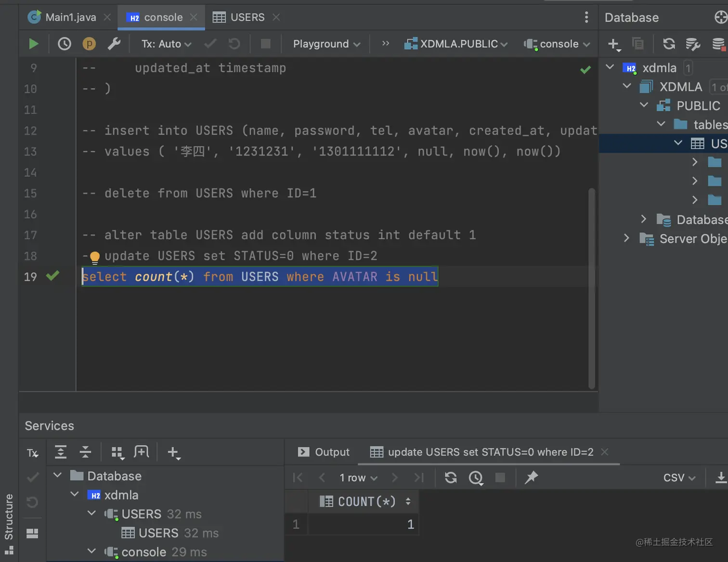Click the editor vertical scrollbar

click(x=592, y=288)
